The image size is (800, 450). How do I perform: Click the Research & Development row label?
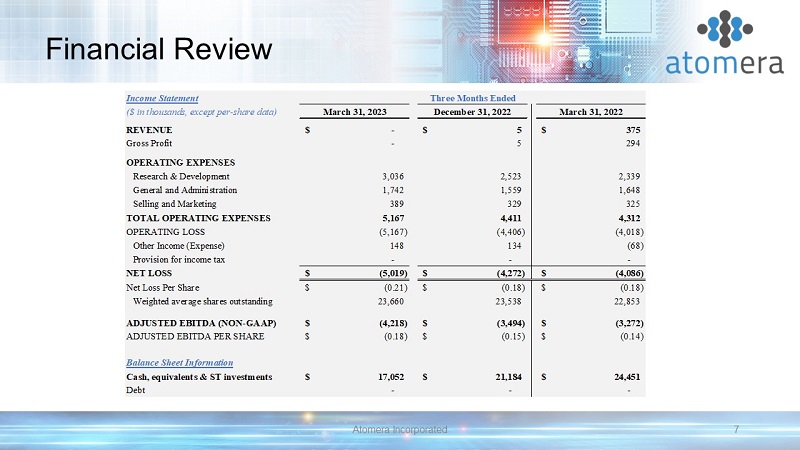(183, 175)
